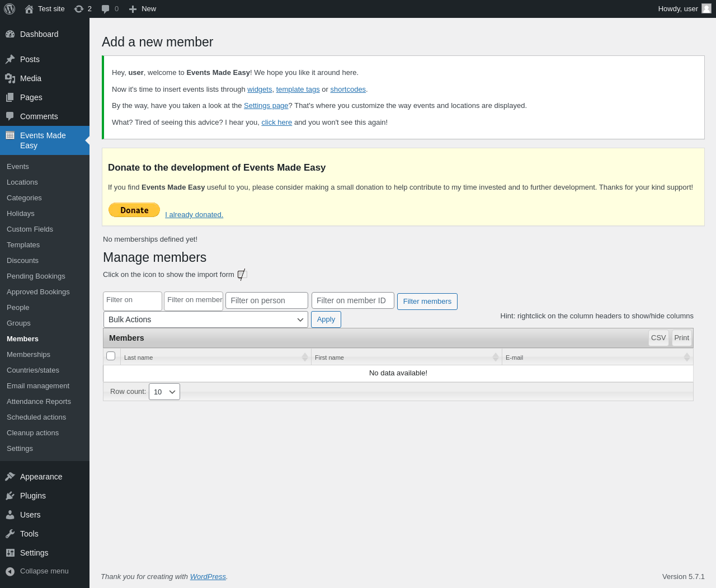Click the user avatar icon
This screenshot has height=588, width=716.
(706, 8)
